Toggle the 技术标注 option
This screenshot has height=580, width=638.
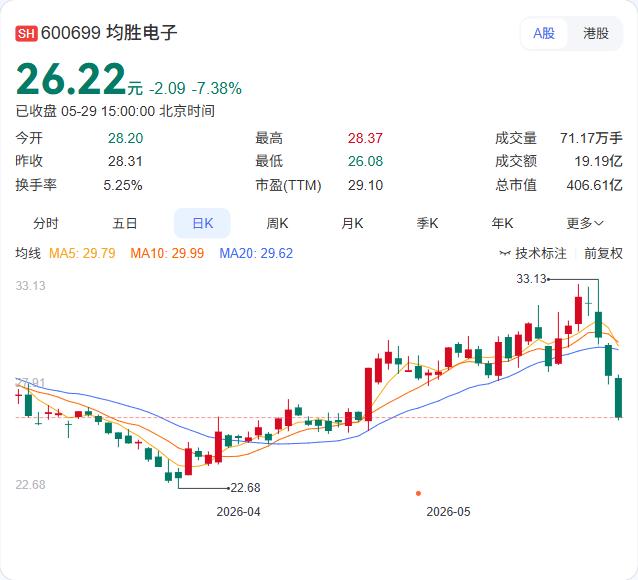[533, 253]
